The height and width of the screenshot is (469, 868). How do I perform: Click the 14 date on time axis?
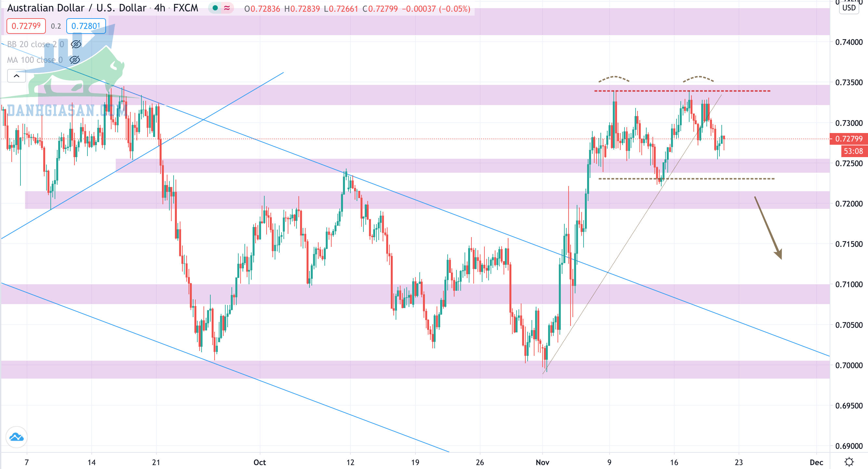(x=92, y=462)
